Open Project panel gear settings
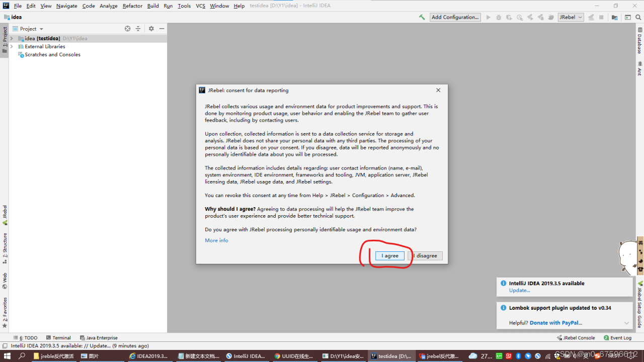The height and width of the screenshot is (362, 644). tap(151, 29)
